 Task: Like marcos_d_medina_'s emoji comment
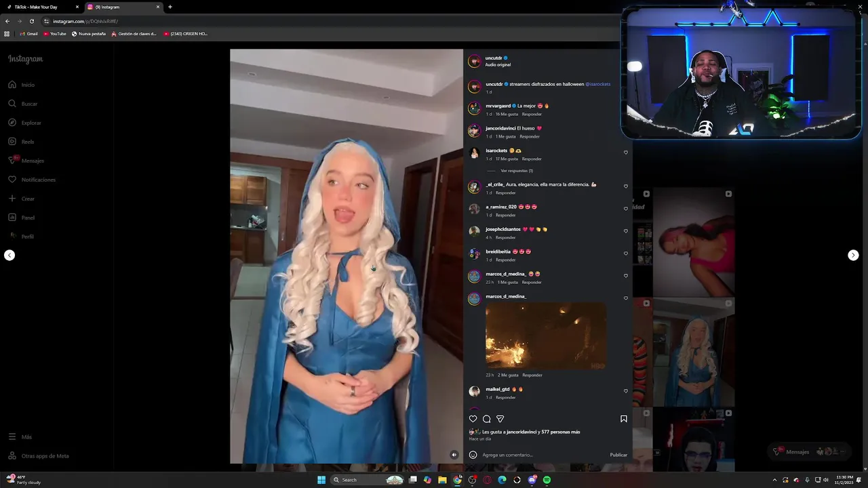coord(626,276)
